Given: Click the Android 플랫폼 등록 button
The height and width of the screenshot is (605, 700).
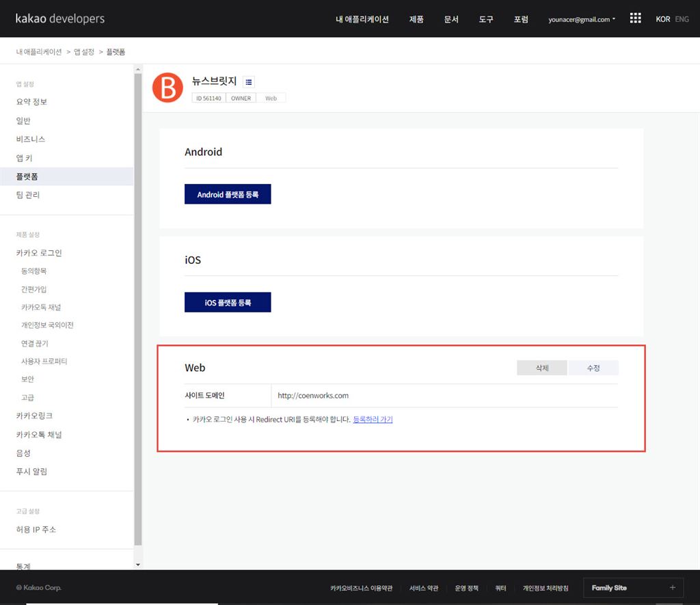Looking at the screenshot, I should click(x=228, y=194).
